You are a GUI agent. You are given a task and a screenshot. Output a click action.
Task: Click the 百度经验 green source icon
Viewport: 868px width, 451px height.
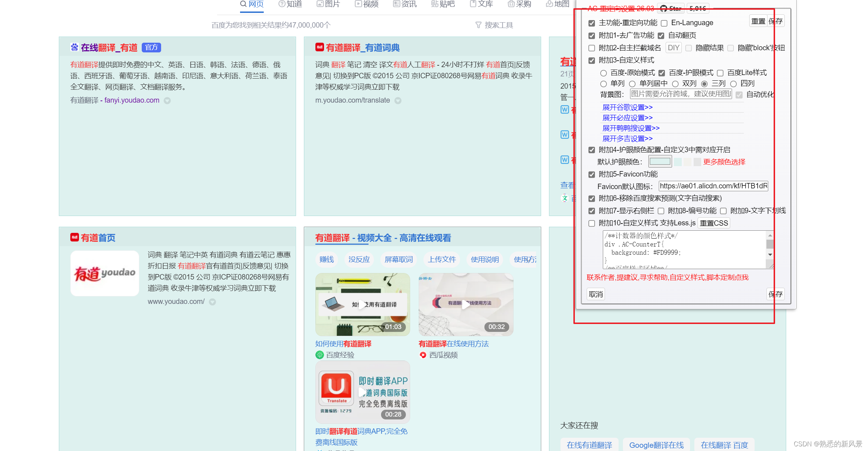(x=319, y=355)
